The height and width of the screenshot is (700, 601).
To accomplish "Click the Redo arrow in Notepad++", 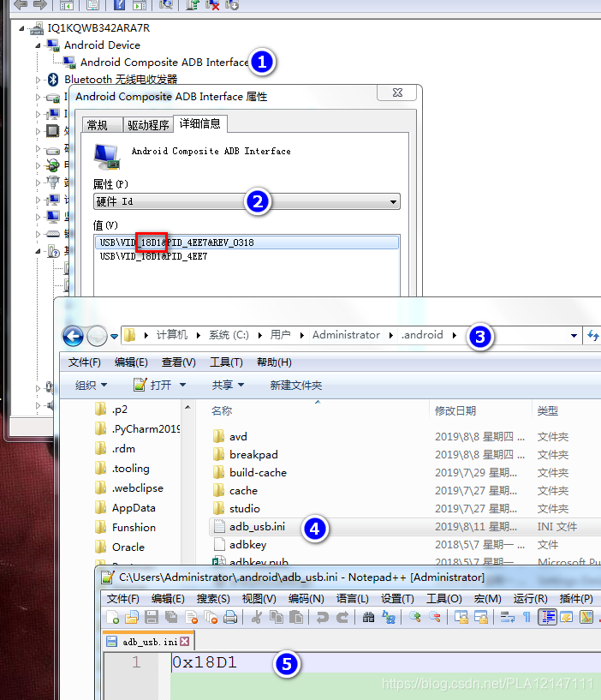I will click(x=342, y=618).
